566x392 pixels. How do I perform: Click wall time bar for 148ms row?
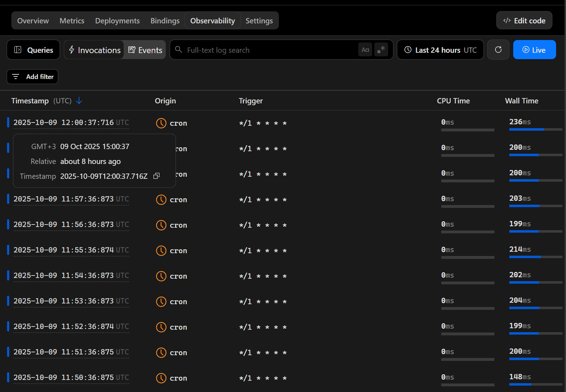point(536,385)
